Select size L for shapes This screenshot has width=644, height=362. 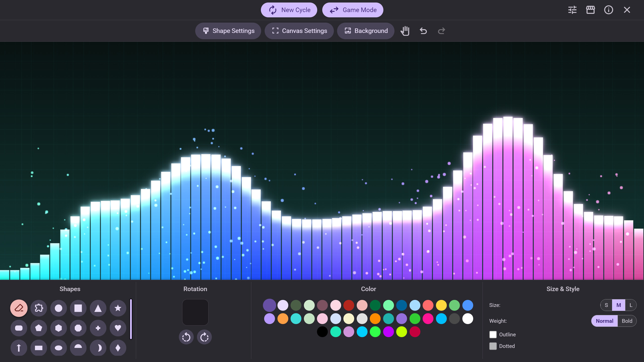[631, 305]
